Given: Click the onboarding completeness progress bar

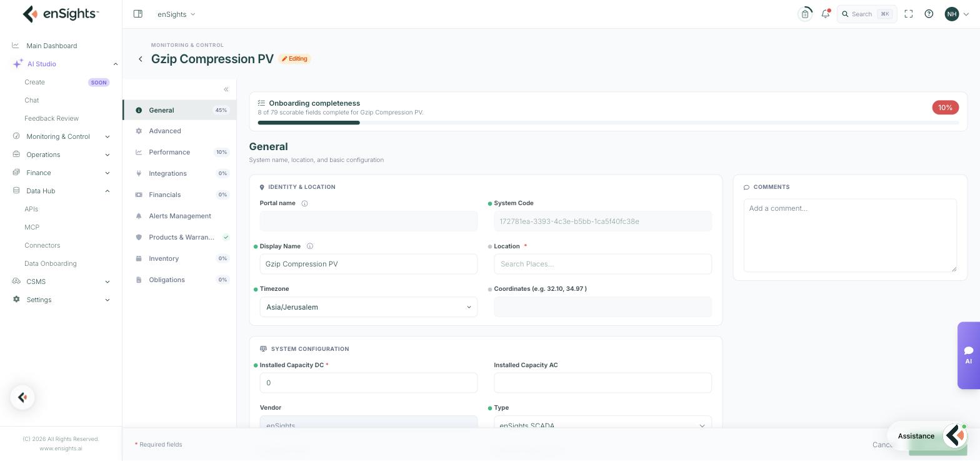Looking at the screenshot, I should [x=608, y=123].
